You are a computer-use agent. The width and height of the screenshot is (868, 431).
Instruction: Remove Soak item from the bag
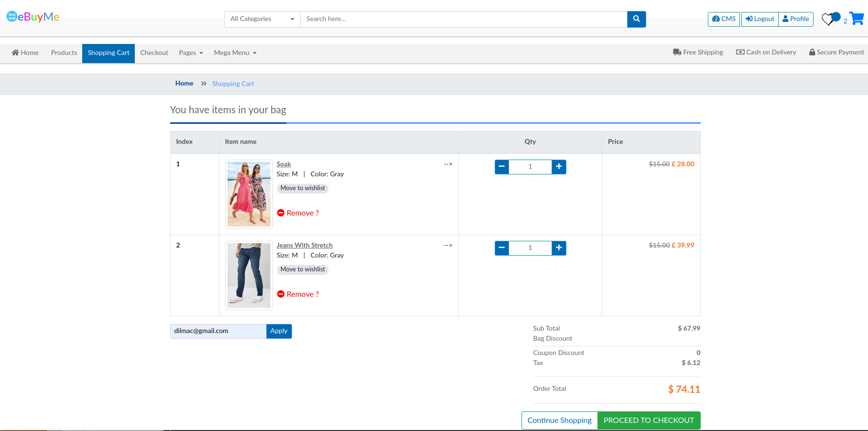298,213
